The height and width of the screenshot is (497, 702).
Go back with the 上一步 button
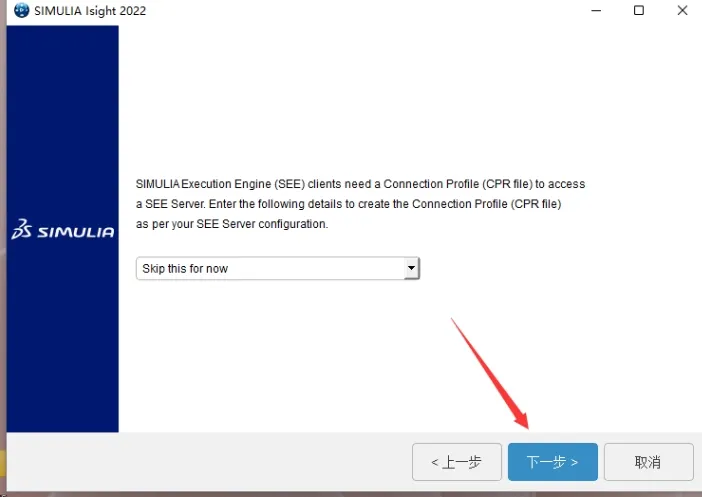click(x=457, y=462)
